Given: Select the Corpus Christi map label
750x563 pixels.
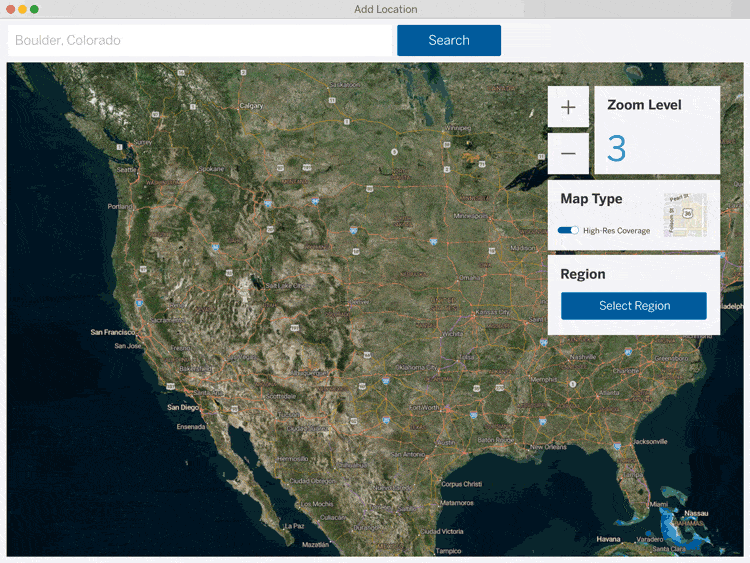Looking at the screenshot, I should pyautogui.click(x=461, y=484).
